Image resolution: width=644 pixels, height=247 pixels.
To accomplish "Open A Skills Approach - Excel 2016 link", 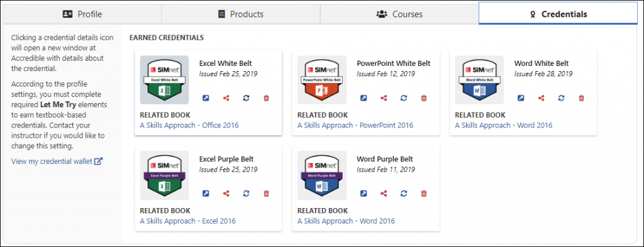I will [187, 221].
